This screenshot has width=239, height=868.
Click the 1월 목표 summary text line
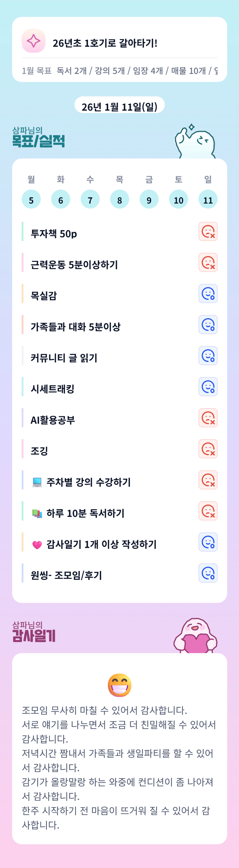(x=119, y=71)
